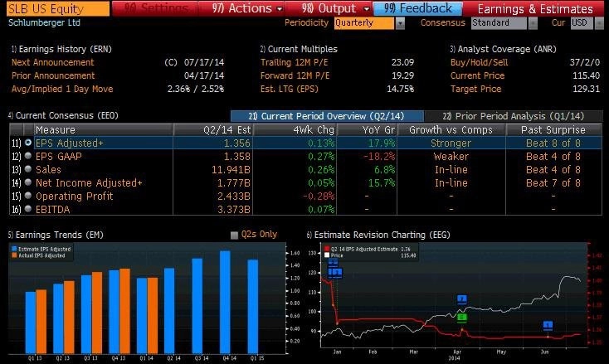Switch to Current Period Overview (Q2/14) tab
Image resolution: width=609 pixels, height=364 pixels.
click(327, 116)
